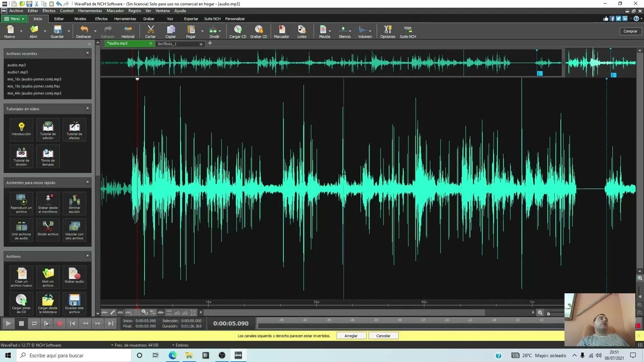Jump to start of the audio
Image resolution: width=644 pixels, height=362 pixels.
pos(72,323)
